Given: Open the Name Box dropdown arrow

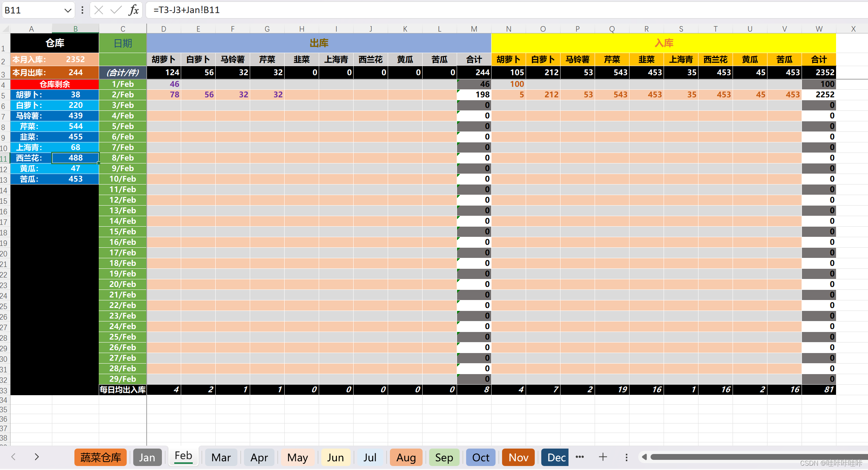Looking at the screenshot, I should pyautogui.click(x=68, y=10).
